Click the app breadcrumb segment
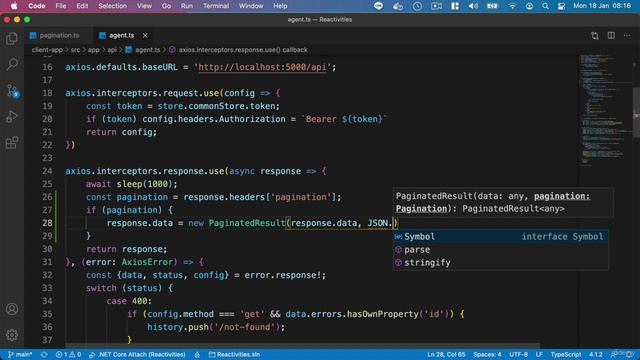The width and height of the screenshot is (640, 360). pyautogui.click(x=93, y=50)
